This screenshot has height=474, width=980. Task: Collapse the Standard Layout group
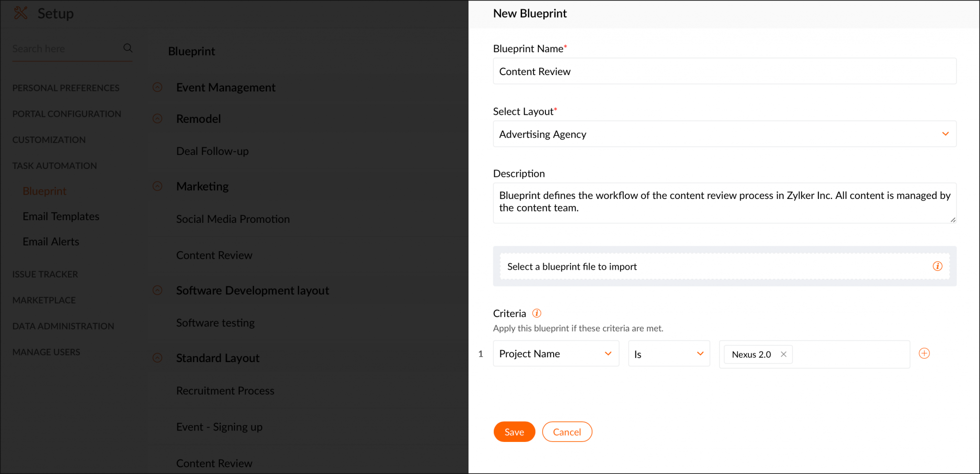157,357
